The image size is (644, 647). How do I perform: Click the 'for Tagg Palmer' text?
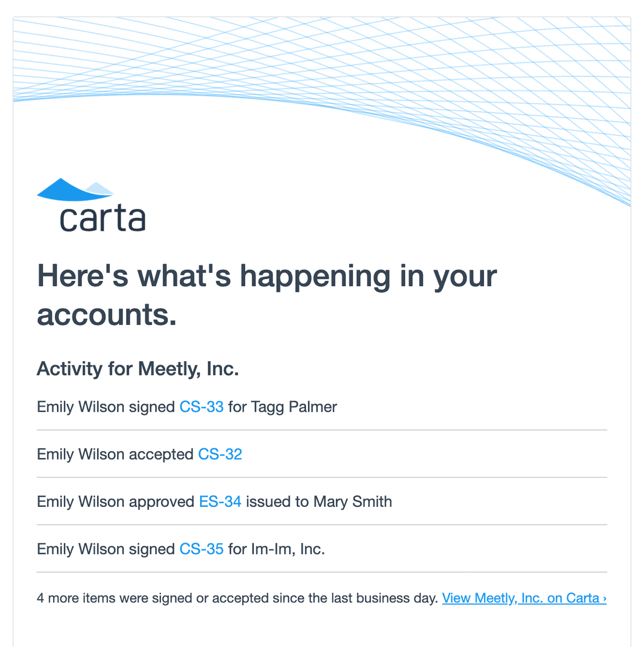[283, 407]
